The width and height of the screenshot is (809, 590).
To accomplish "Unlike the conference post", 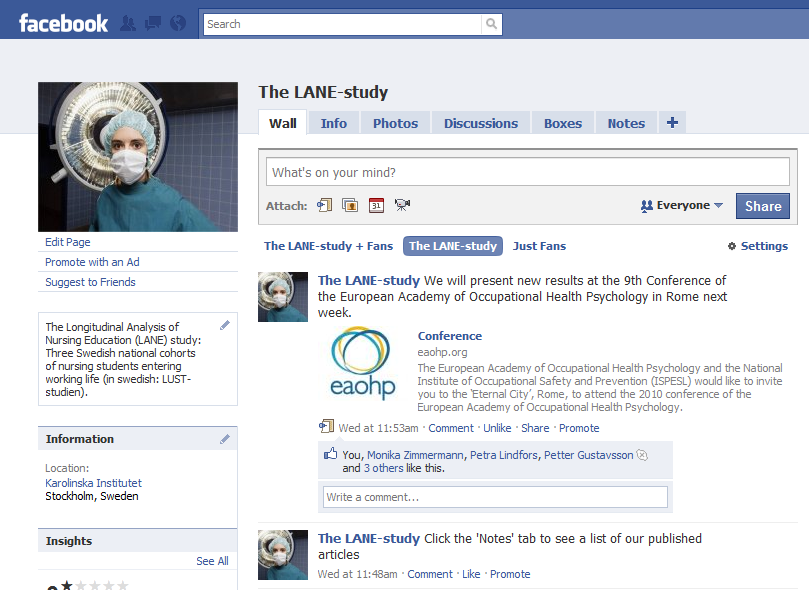I will [497, 428].
